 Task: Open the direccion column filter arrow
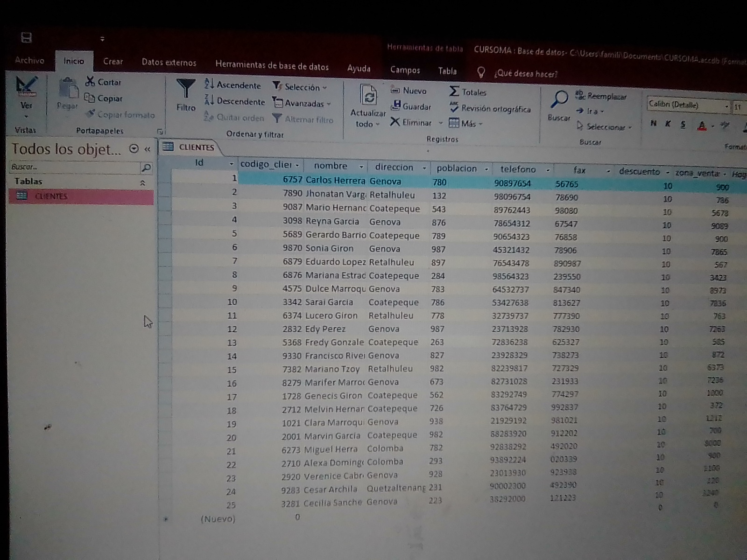[x=424, y=168]
